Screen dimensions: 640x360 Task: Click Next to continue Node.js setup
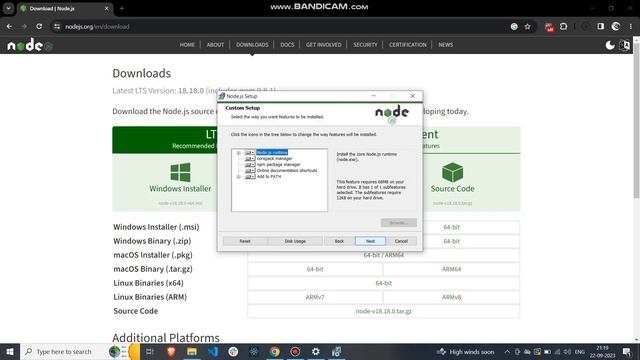(x=370, y=241)
